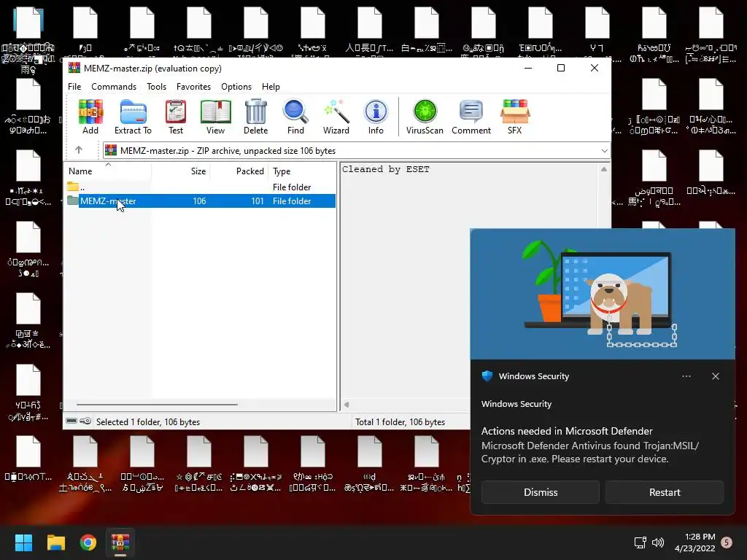Maximize the WinRAR window
Viewport: 747px width, 560px height.
(561, 68)
